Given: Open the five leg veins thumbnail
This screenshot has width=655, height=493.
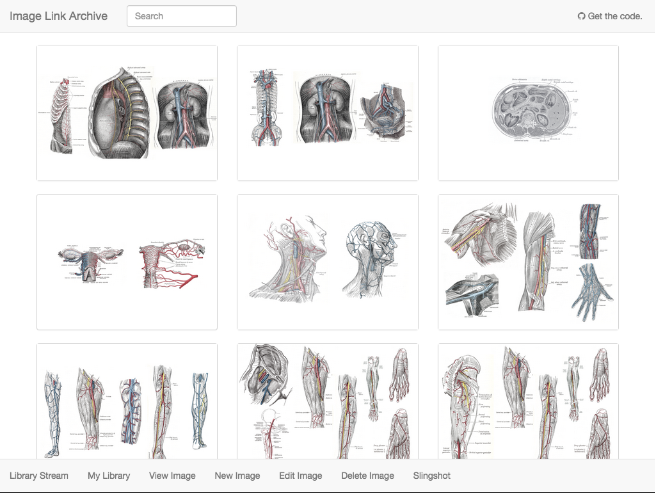Looking at the screenshot, I should [127, 402].
